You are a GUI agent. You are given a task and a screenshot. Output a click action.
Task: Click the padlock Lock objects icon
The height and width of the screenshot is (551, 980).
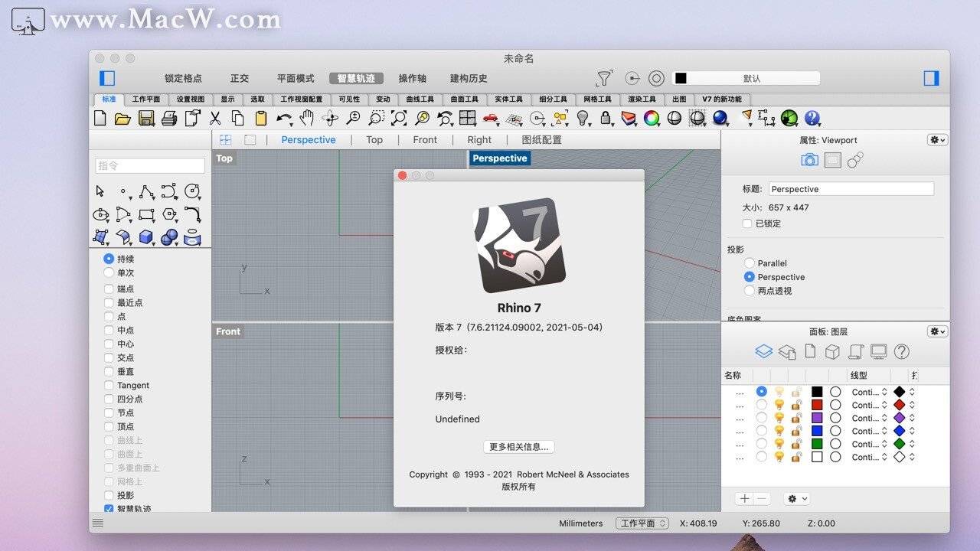(x=606, y=118)
